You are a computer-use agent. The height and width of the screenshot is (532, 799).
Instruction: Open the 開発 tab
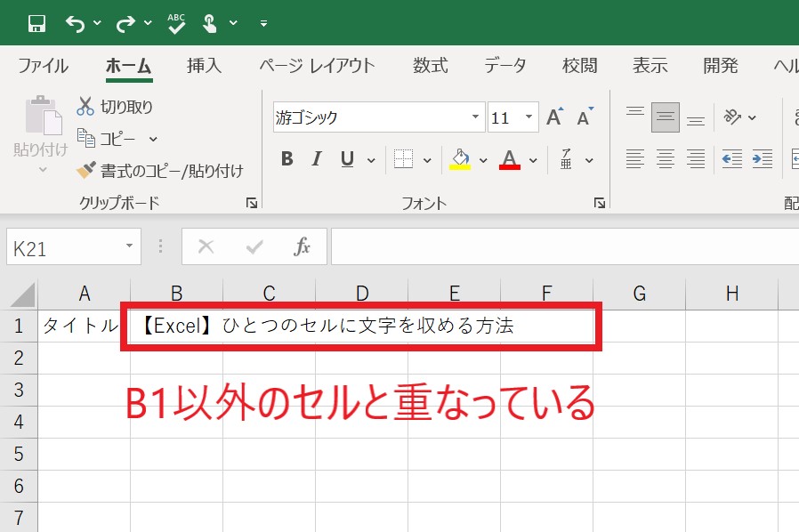tap(721, 66)
